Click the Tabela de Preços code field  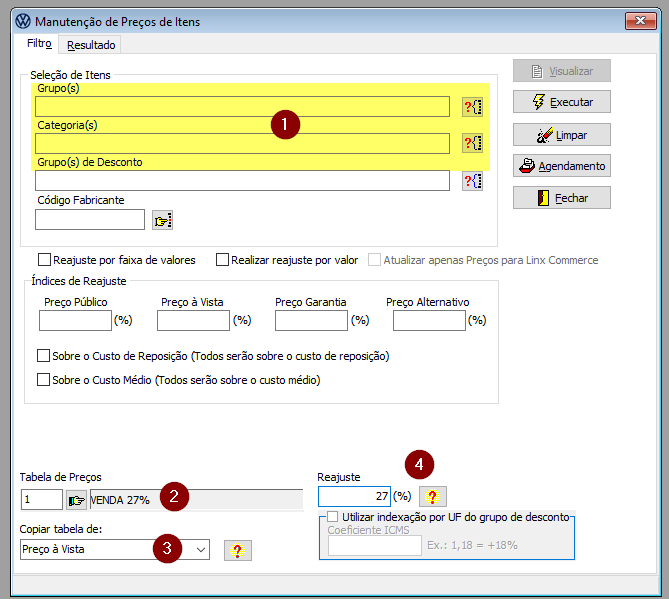[x=42, y=500]
